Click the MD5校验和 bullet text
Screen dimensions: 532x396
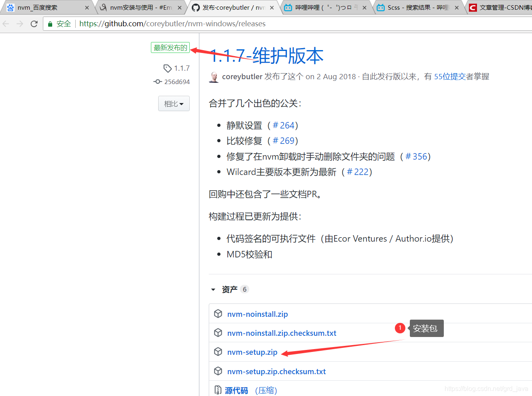(x=250, y=255)
